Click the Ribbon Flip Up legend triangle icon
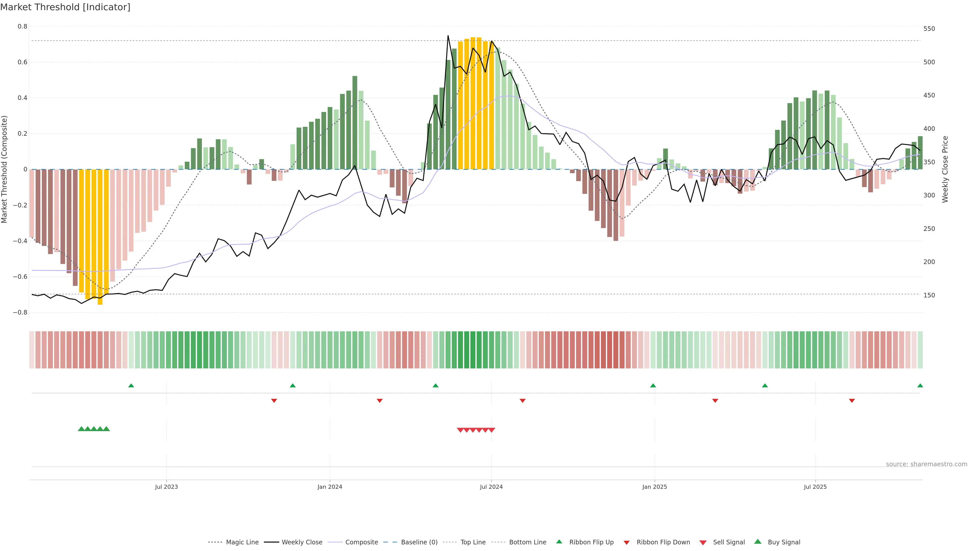 coord(559,542)
